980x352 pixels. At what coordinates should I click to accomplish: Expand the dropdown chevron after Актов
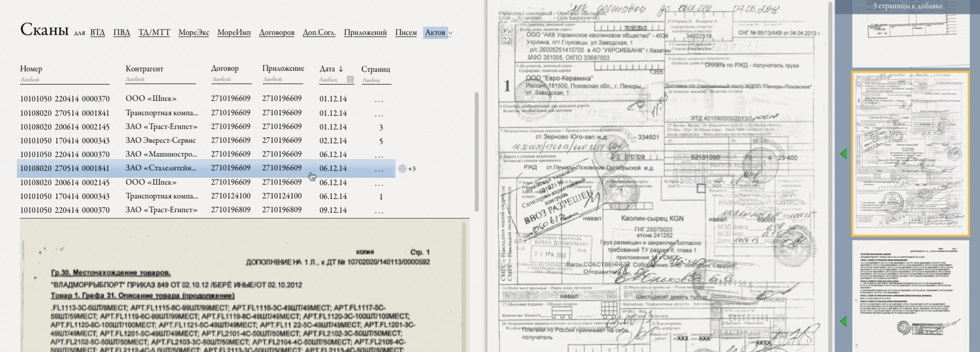click(450, 33)
